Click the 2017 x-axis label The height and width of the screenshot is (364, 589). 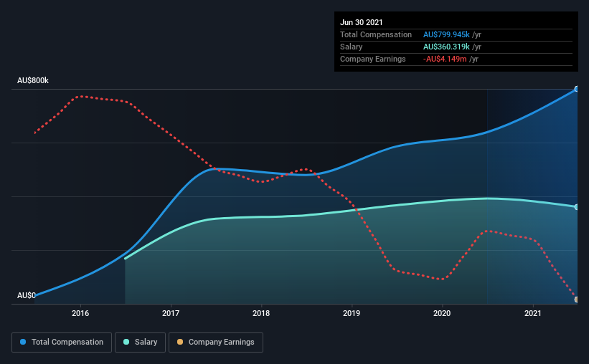click(x=171, y=313)
